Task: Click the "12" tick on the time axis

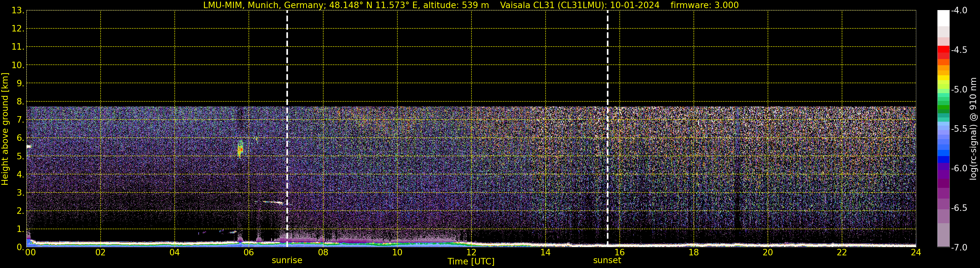Action: click(471, 252)
